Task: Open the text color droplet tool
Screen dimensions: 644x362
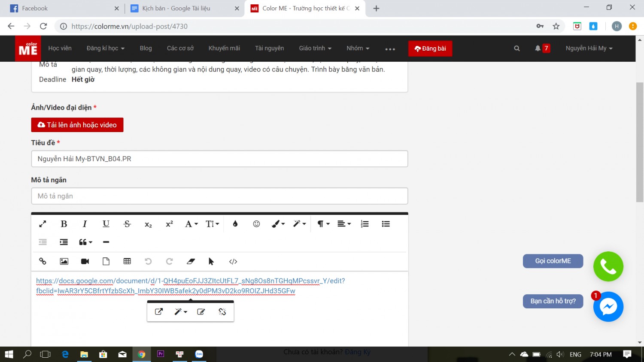Action: point(235,224)
